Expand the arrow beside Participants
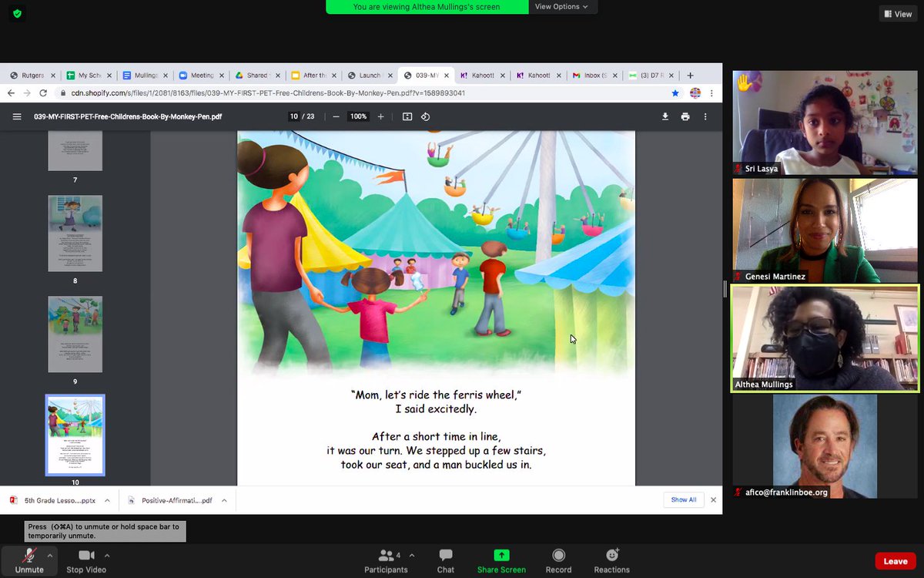The height and width of the screenshot is (578, 924). pos(411,555)
